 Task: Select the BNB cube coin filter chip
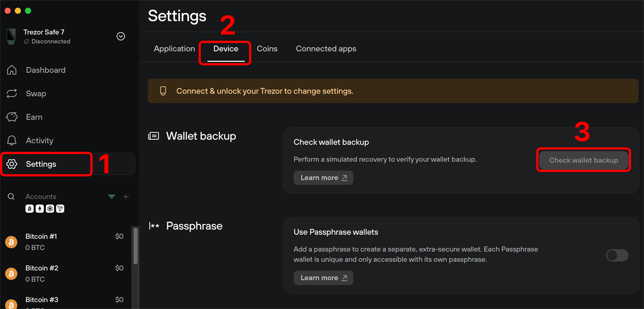tap(50, 208)
